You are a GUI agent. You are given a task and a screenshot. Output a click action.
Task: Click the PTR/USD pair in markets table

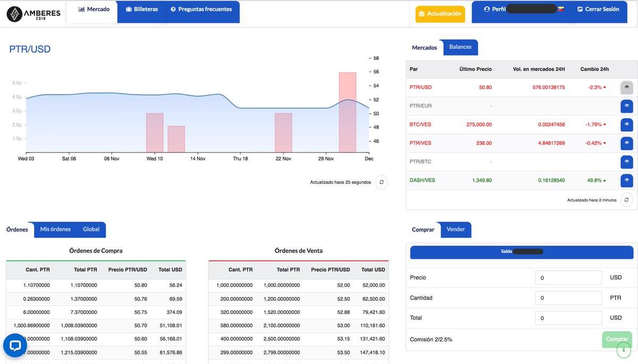click(x=421, y=87)
